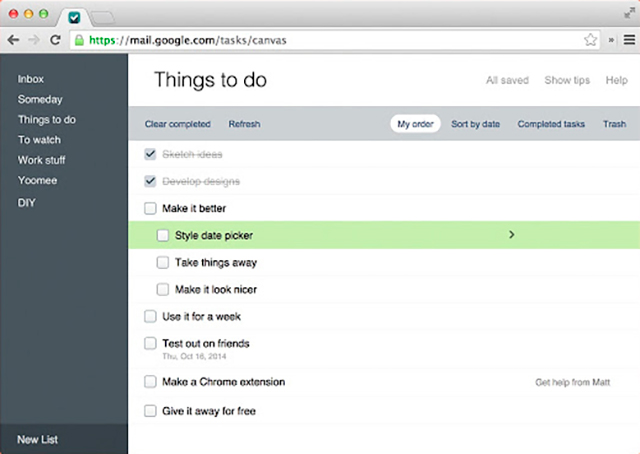Click the Develop designs task text

[x=201, y=181]
